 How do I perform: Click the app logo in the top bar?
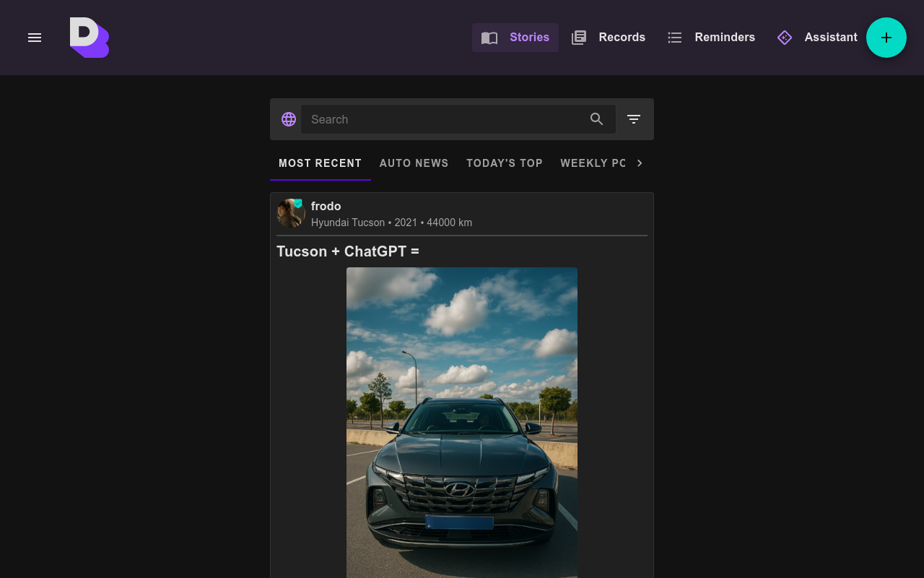[x=89, y=37]
